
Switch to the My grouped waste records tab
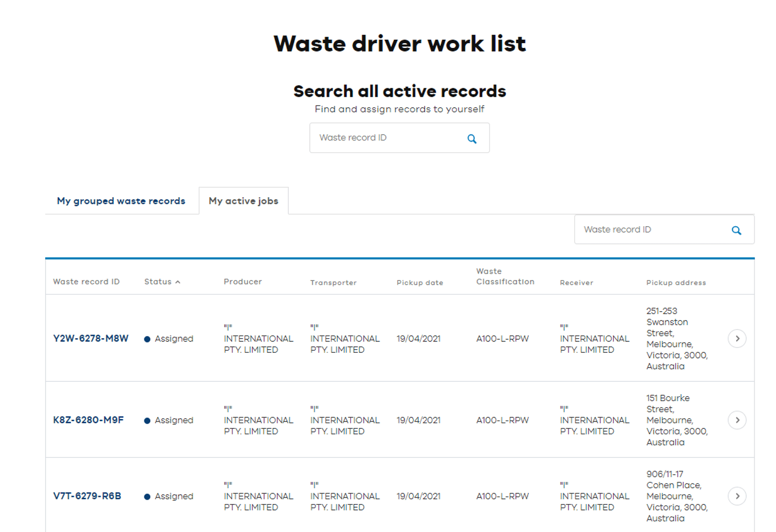click(121, 200)
